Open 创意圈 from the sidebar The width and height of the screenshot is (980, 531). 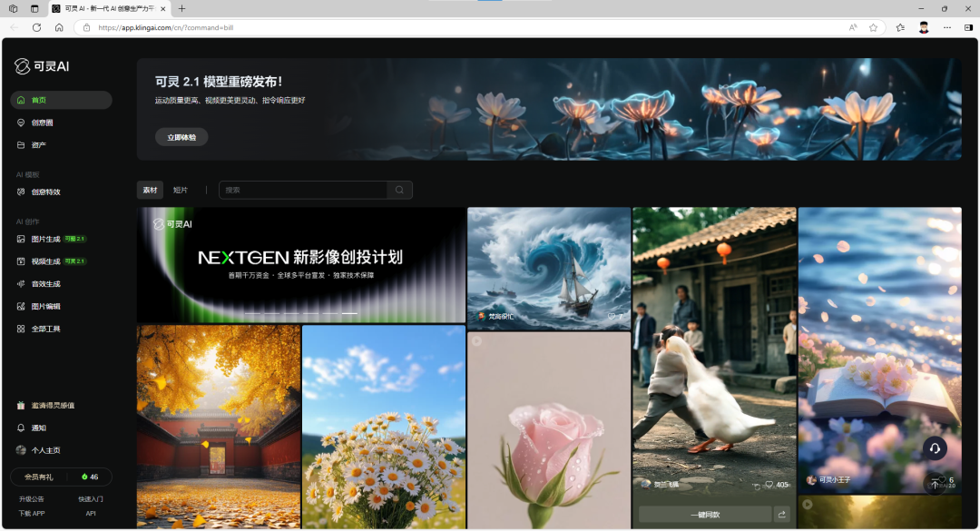(x=43, y=123)
